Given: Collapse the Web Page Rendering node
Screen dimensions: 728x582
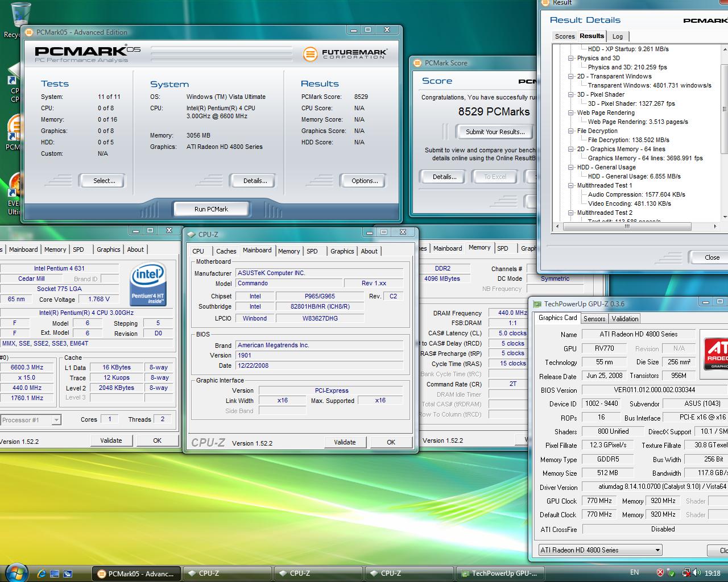Looking at the screenshot, I should point(571,113).
